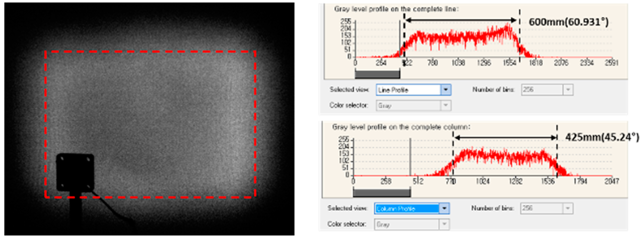Expand Number of bins in column profile panel
Viewport: 644px width, 240px height.
[x=567, y=208]
